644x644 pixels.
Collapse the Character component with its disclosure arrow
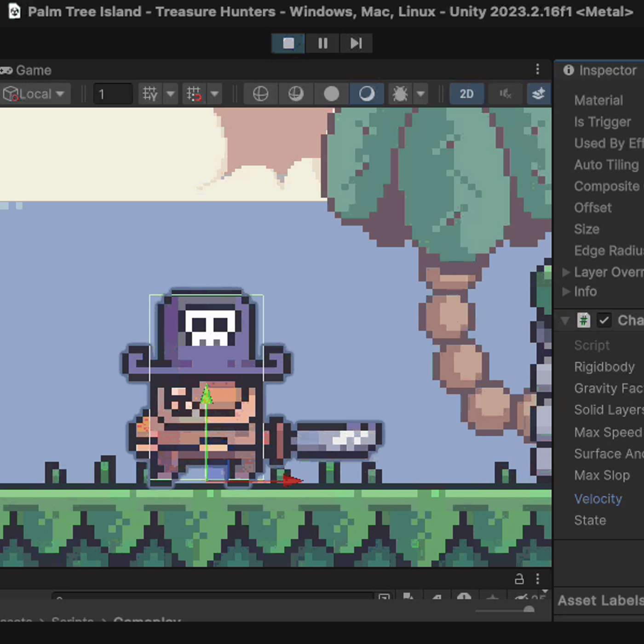click(x=565, y=320)
